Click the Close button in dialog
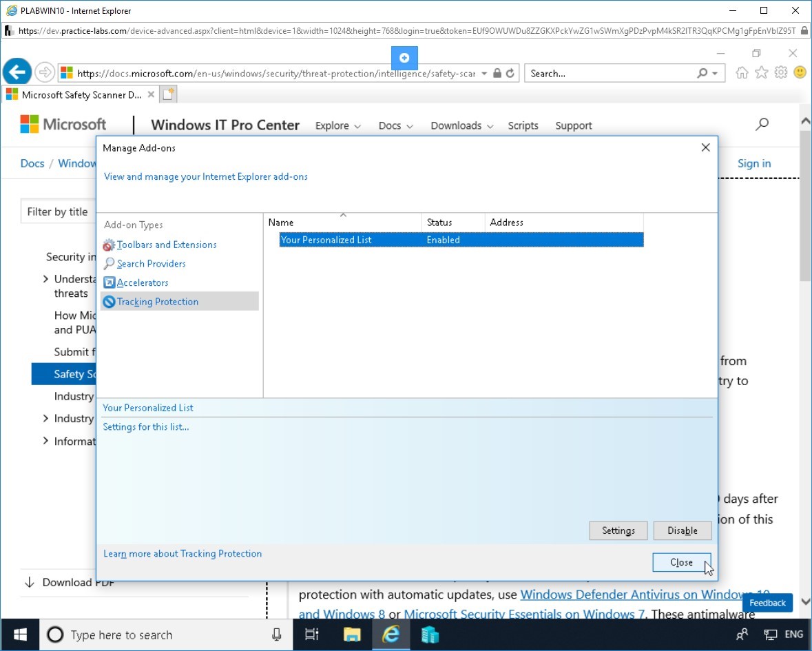812x651 pixels. [x=682, y=562]
